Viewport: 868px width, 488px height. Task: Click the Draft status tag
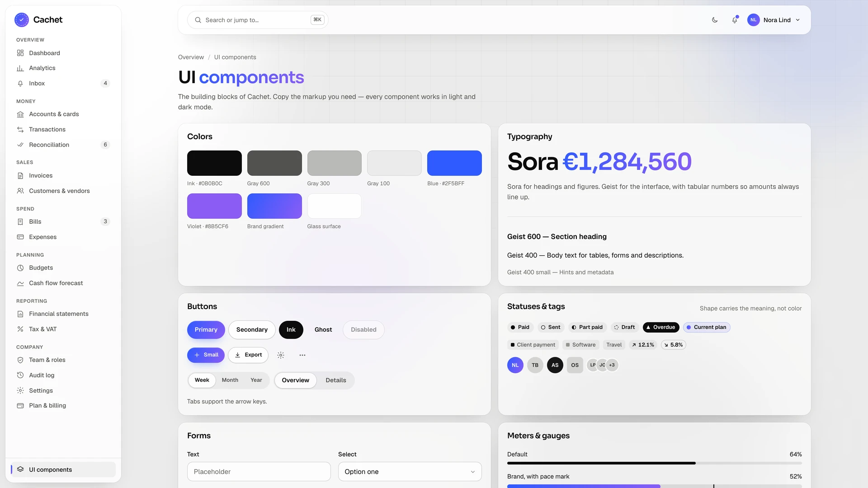tap(624, 327)
